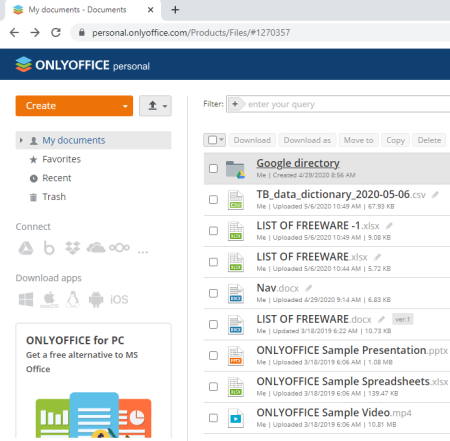Select the My documents browser tab
This screenshot has height=441, width=450.
(77, 10)
